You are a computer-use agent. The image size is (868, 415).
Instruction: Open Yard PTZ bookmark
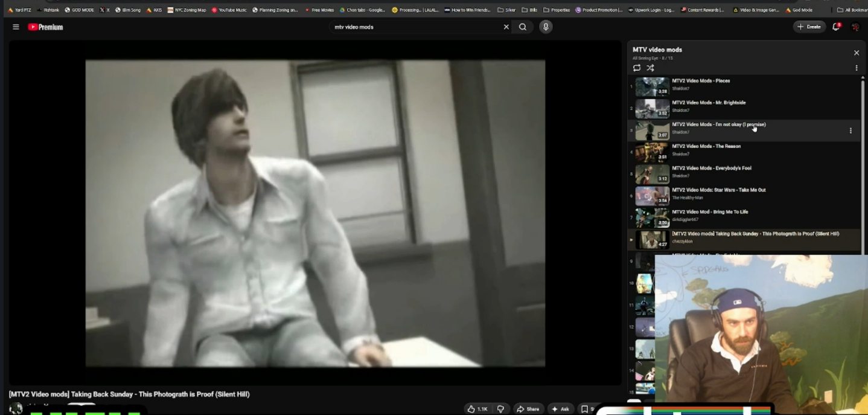[x=19, y=10]
